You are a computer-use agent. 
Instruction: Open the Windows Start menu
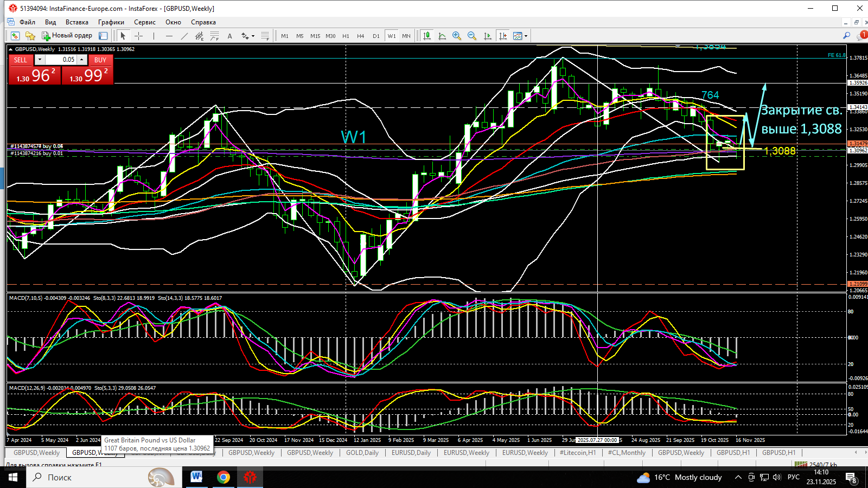[x=13, y=477]
